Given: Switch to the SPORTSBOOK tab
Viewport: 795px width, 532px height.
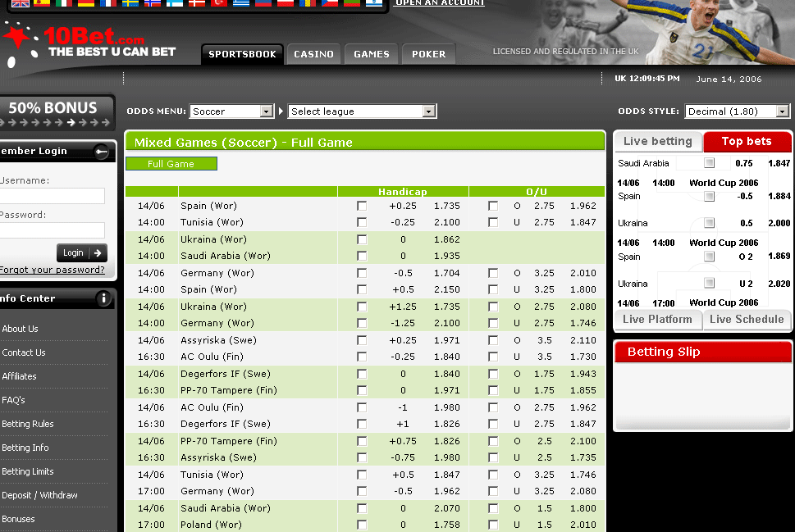Looking at the screenshot, I should tap(242, 54).
